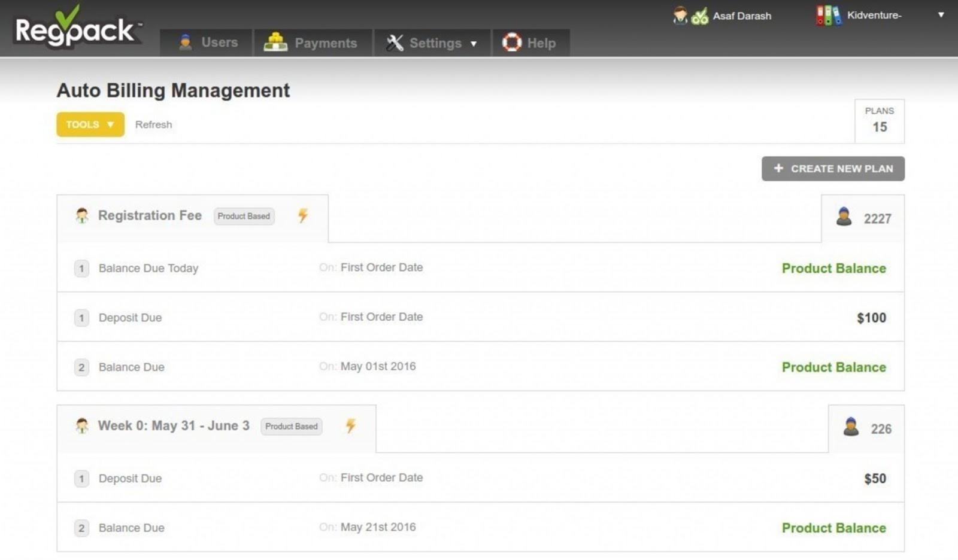Click the Refresh link
This screenshot has height=560, width=958.
pos(153,124)
